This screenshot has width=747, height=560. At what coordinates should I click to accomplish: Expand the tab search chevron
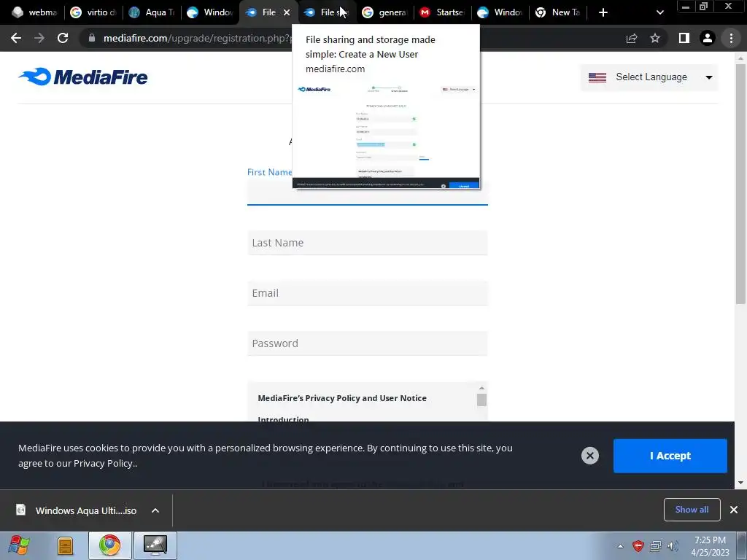click(659, 12)
